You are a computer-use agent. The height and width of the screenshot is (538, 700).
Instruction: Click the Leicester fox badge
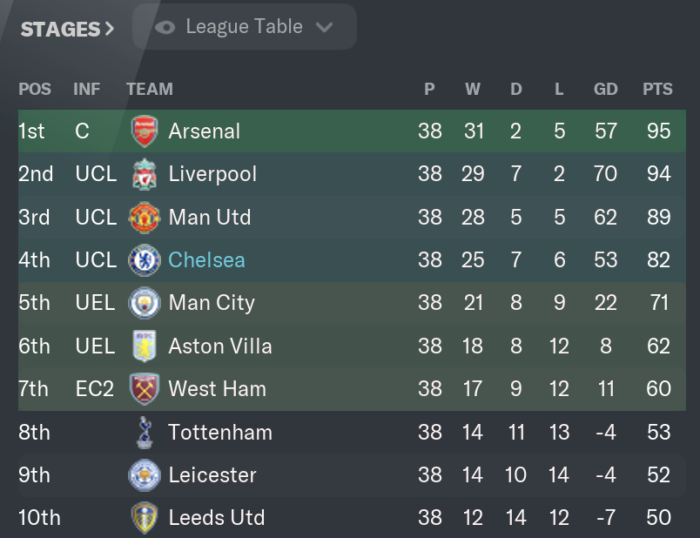pyautogui.click(x=144, y=475)
